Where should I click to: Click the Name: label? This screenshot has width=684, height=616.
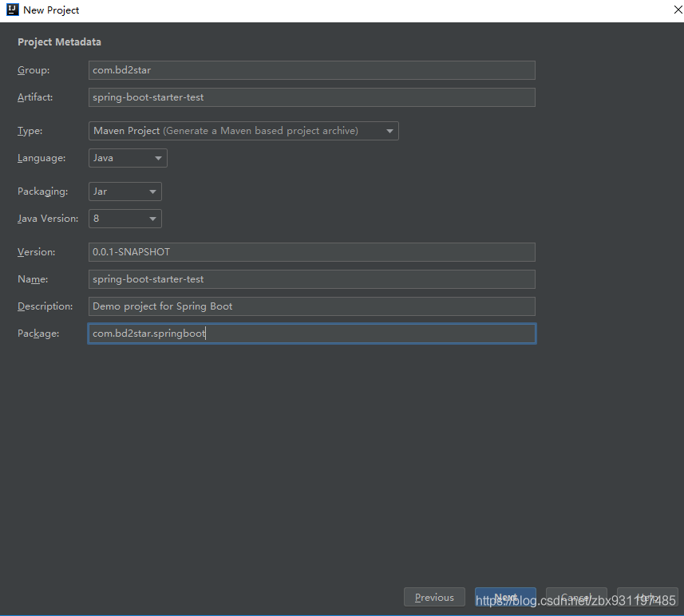[33, 279]
